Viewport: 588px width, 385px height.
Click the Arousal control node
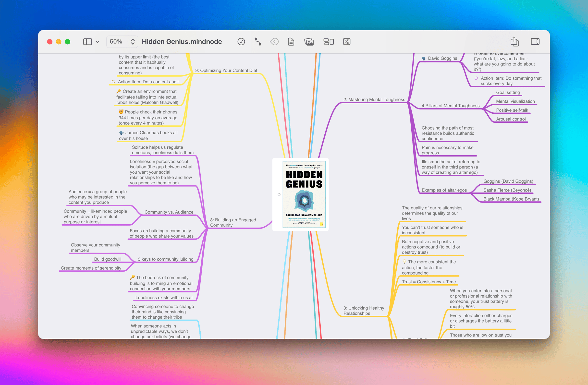[x=511, y=119]
